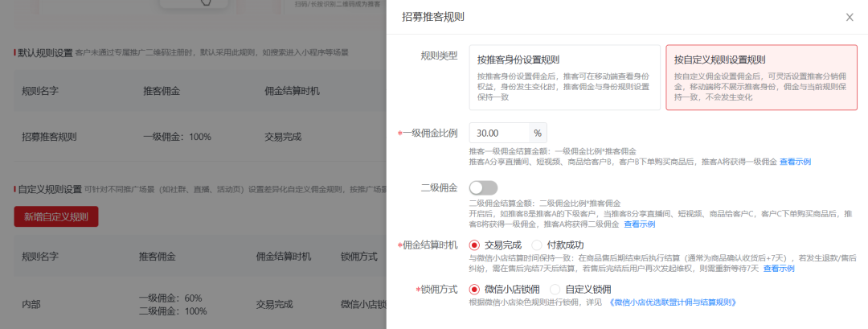Screen dimensions: 868x329
Task: Choose 自定义锁佣 lock method radio
Action: pos(555,289)
